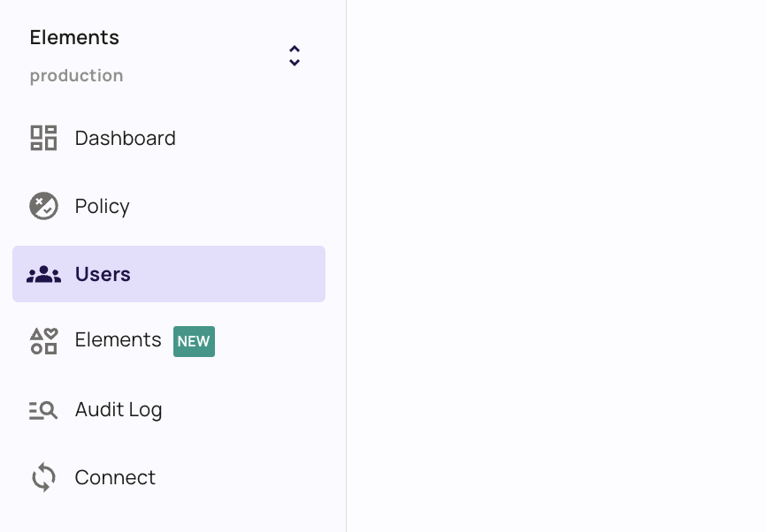766x532 pixels.
Task: Open the Audit Log search icon
Action: [42, 409]
